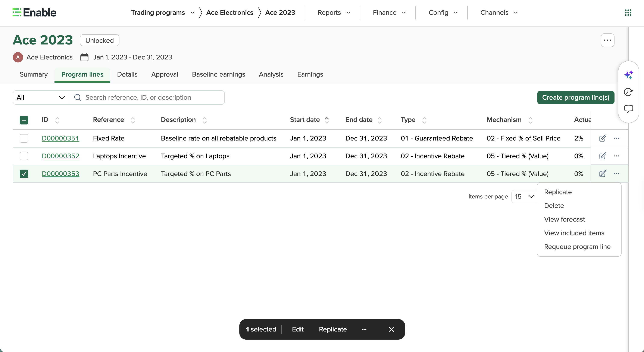Expand the Finance menu
Image resolution: width=644 pixels, height=352 pixels.
point(389,12)
